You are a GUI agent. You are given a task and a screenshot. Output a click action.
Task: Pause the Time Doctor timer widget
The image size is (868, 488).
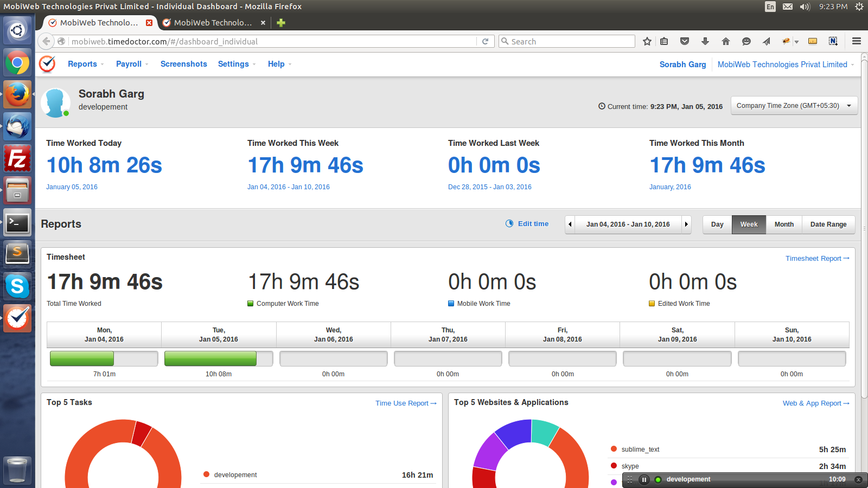[x=644, y=479]
